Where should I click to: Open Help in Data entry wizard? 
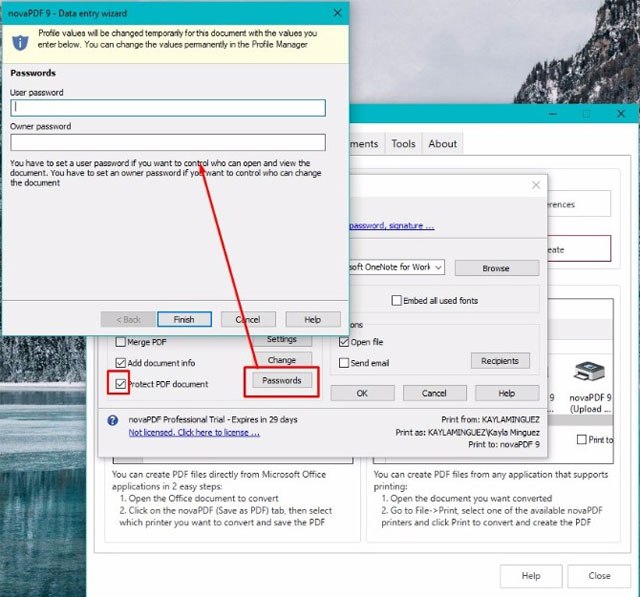pos(313,320)
